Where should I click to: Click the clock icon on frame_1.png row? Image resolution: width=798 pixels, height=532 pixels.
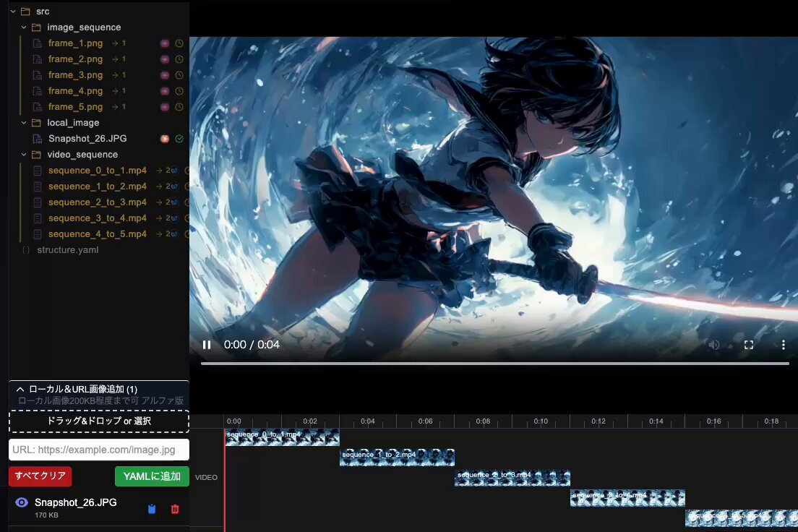179,43
